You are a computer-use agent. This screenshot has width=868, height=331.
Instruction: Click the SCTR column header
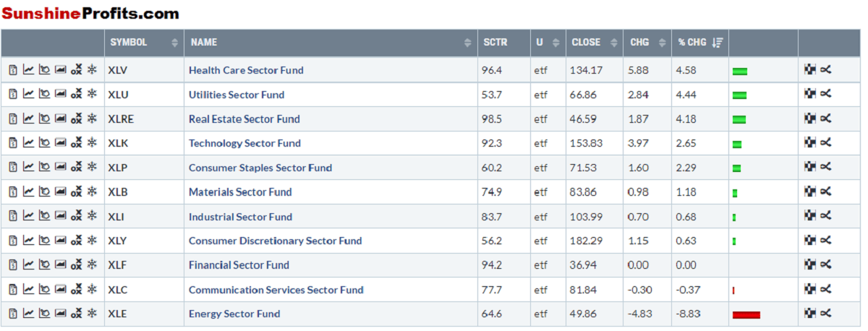tap(495, 43)
